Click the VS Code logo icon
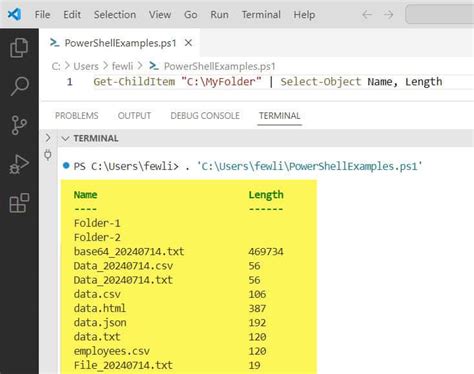474x374 pixels. (14, 14)
